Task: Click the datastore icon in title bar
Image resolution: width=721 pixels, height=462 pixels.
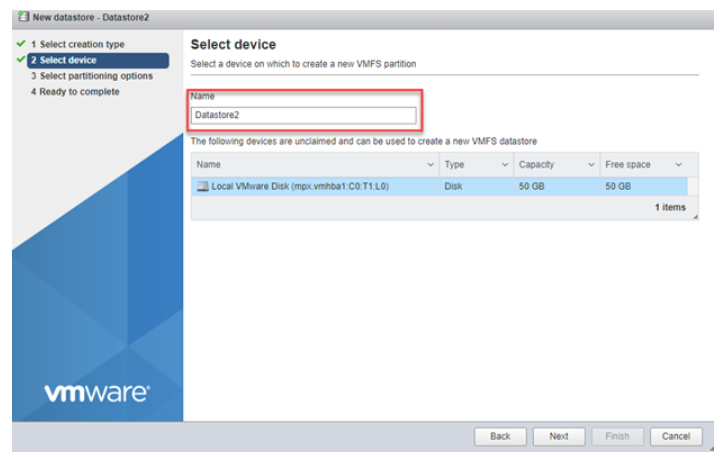Action: pos(23,17)
